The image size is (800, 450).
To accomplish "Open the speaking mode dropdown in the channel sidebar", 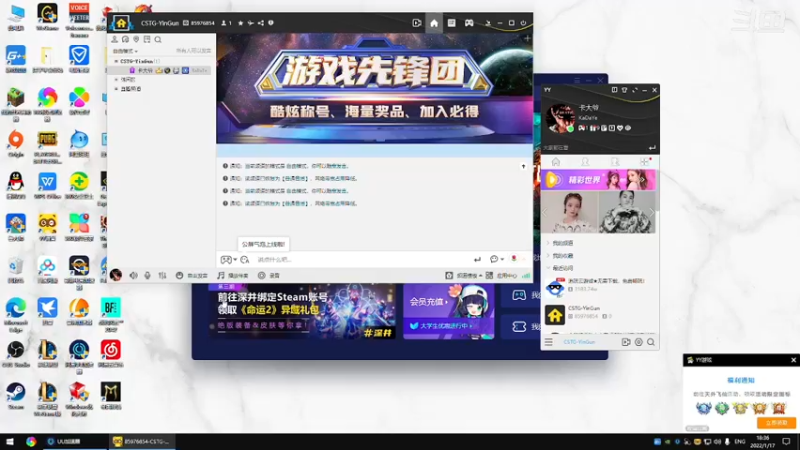I will tap(125, 51).
